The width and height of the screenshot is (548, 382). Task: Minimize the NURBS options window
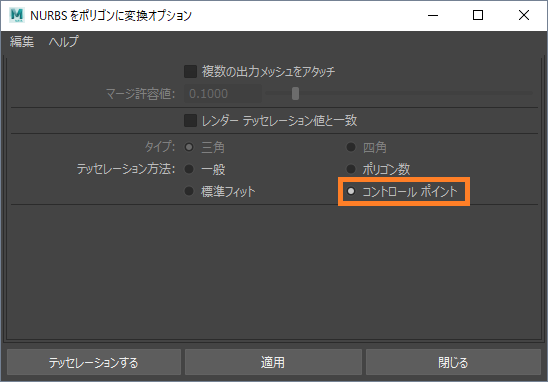433,15
